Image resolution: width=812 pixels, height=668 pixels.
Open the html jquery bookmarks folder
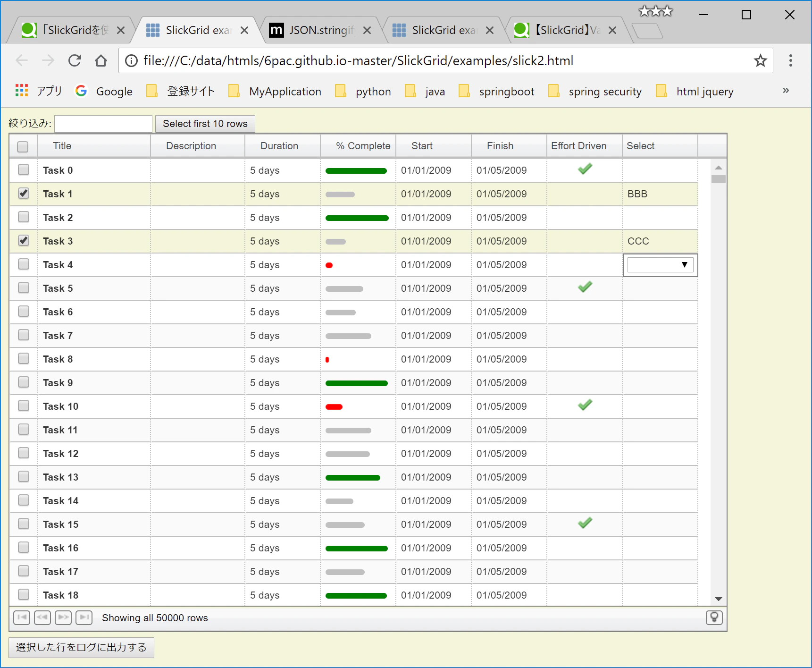coord(695,91)
